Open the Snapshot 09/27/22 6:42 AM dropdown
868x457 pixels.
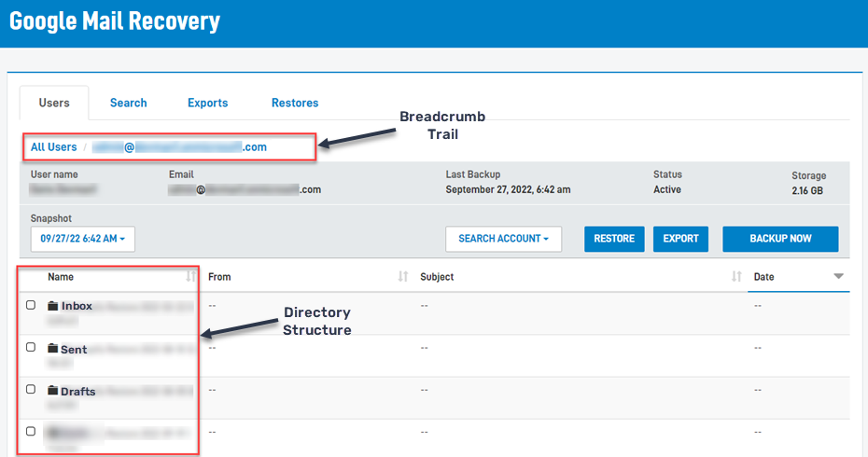pos(82,239)
